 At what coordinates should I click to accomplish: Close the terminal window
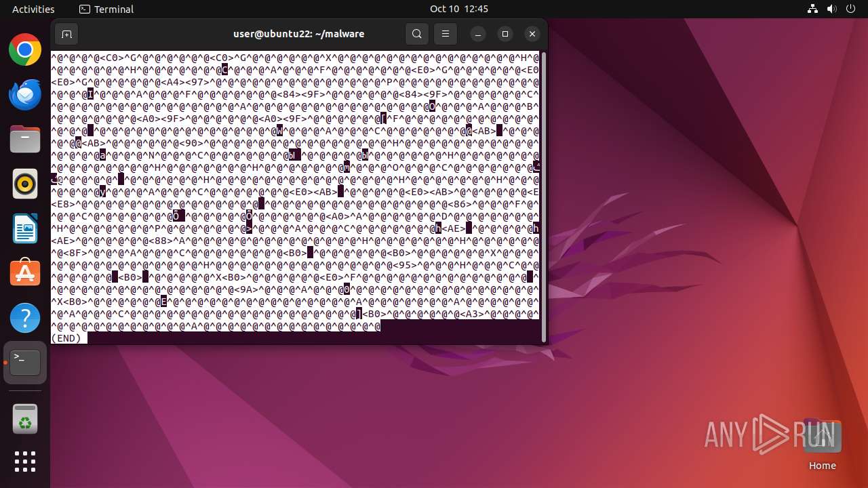coord(532,34)
